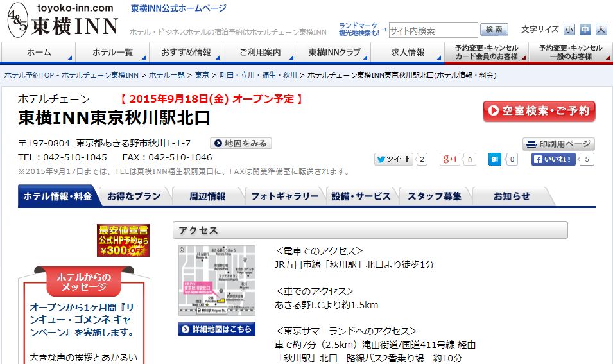
Task: Switch to the お得なプラン tab
Action: [x=134, y=196]
